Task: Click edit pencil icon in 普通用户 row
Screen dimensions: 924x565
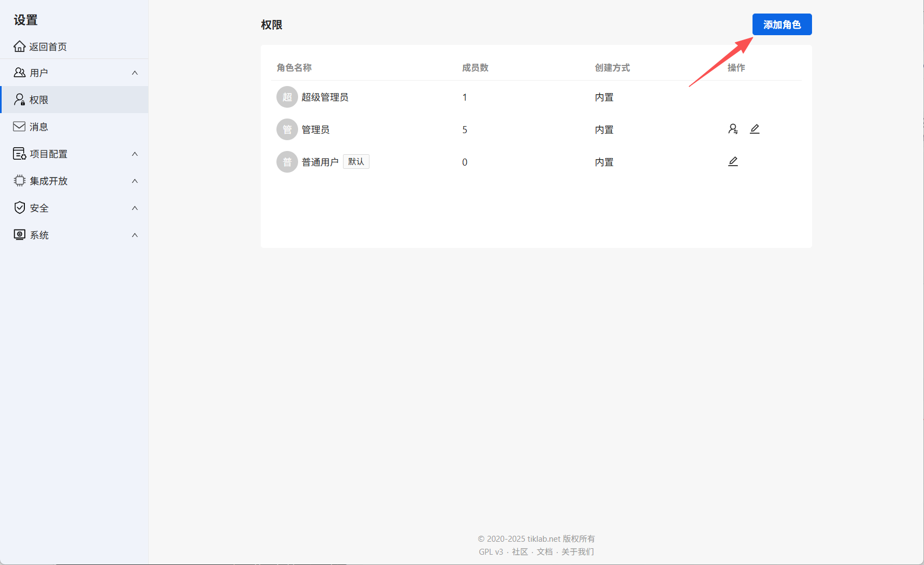Action: (x=733, y=161)
